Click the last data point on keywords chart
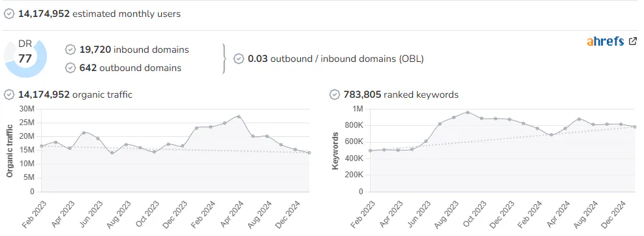 (x=635, y=127)
